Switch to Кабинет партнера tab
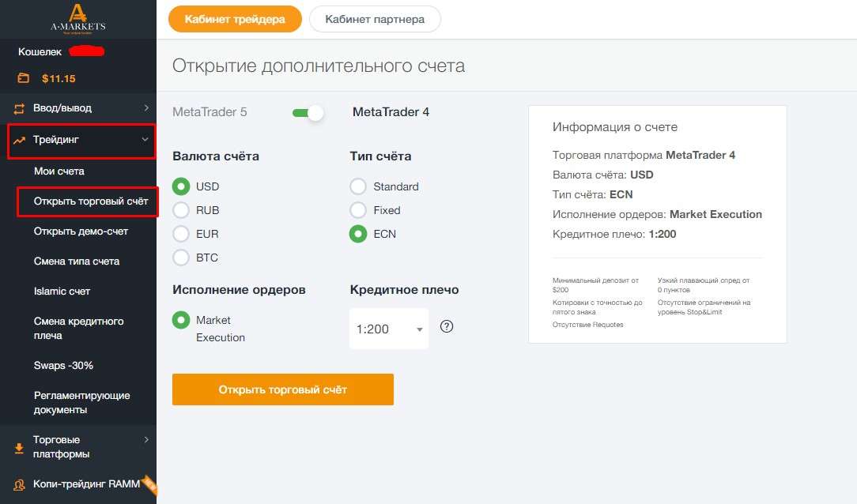This screenshot has height=504, width=857. tap(375, 19)
